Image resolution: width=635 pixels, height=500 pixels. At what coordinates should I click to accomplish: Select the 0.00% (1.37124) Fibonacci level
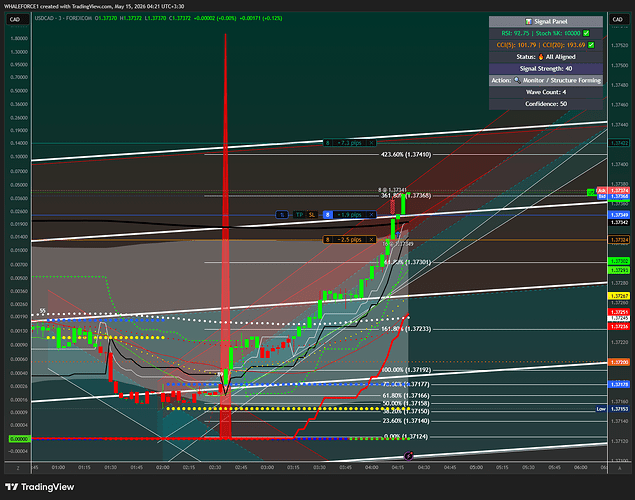[x=406, y=437]
